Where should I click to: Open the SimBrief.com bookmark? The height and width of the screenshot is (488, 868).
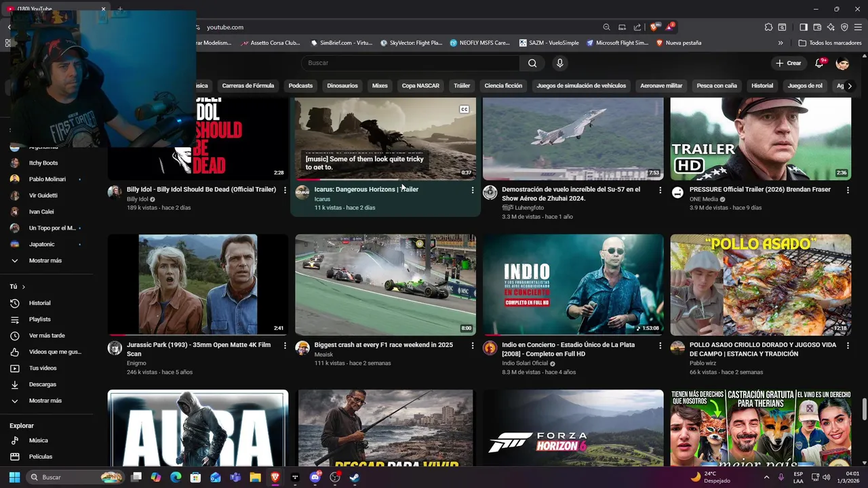(342, 43)
